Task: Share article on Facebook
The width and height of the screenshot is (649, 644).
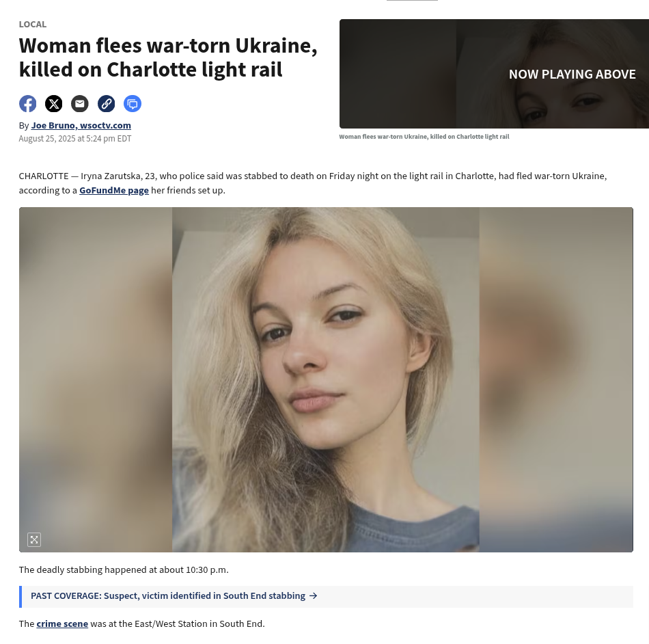Action: [28, 103]
